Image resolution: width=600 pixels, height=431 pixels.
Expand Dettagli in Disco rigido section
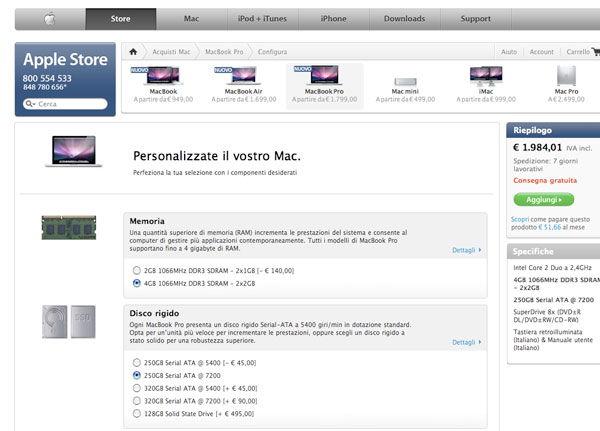click(x=466, y=342)
